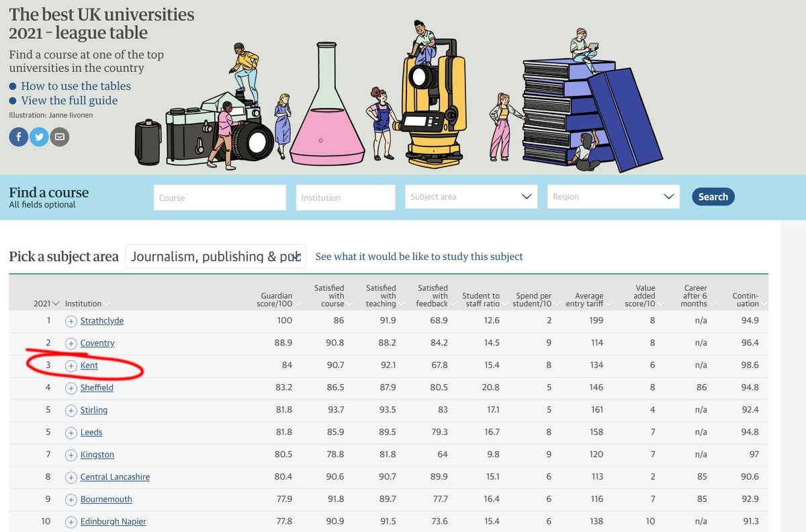
Task: Open See what it would be like to study link
Action: pyautogui.click(x=419, y=257)
